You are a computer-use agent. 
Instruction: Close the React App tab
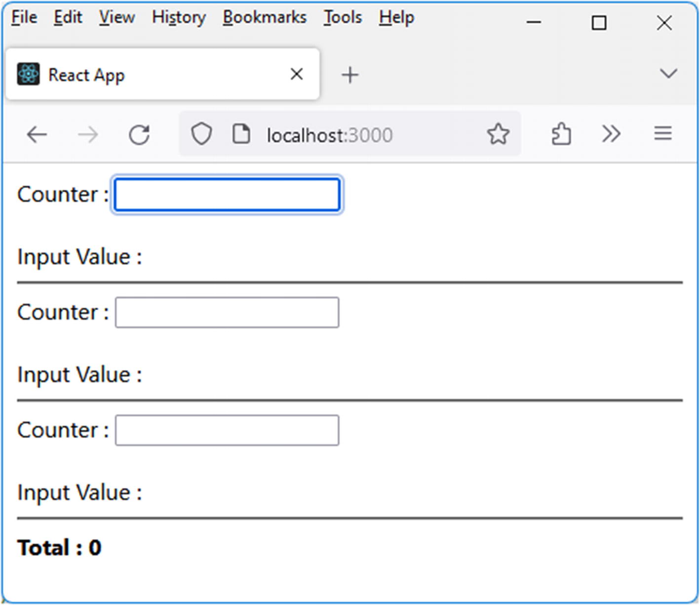point(297,74)
